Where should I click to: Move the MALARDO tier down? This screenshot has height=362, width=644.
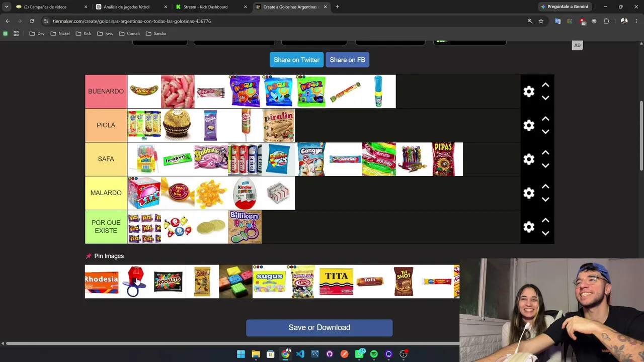[545, 199]
